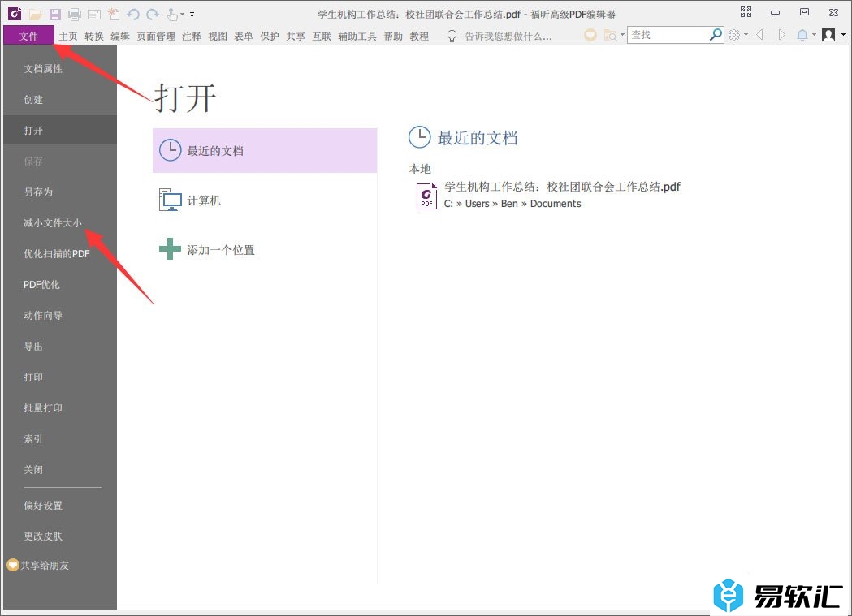This screenshot has width=852, height=616.
Task: Select the 最近的文档 location
Action: click(265, 150)
